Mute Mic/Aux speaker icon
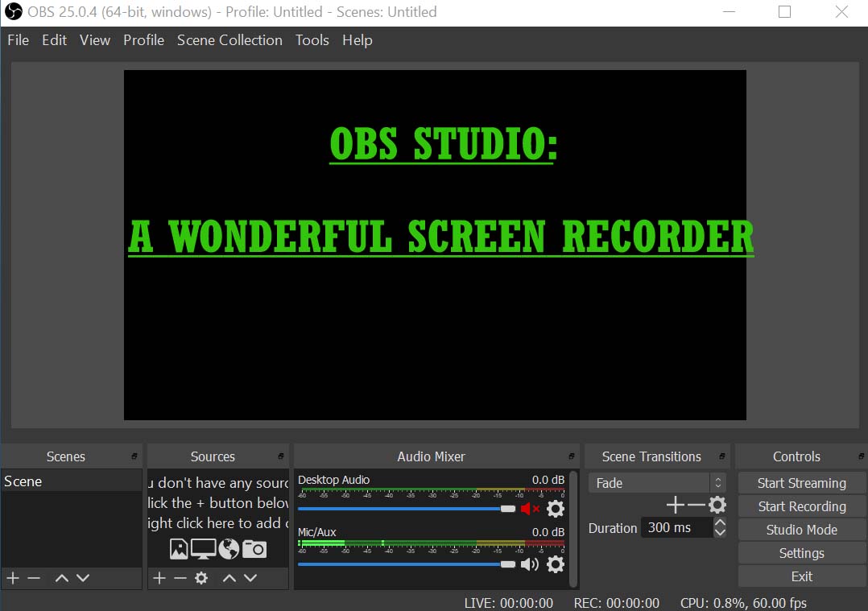 click(530, 564)
